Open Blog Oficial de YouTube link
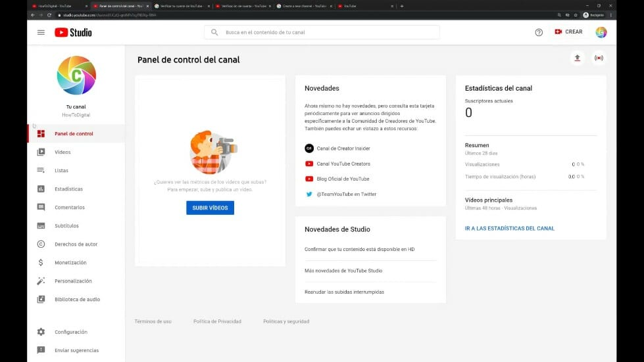 (x=343, y=179)
